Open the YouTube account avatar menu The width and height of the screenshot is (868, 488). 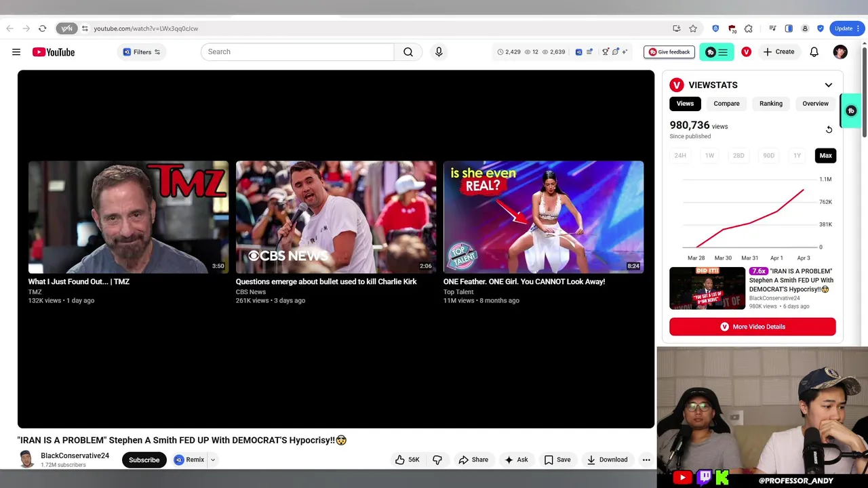[840, 52]
